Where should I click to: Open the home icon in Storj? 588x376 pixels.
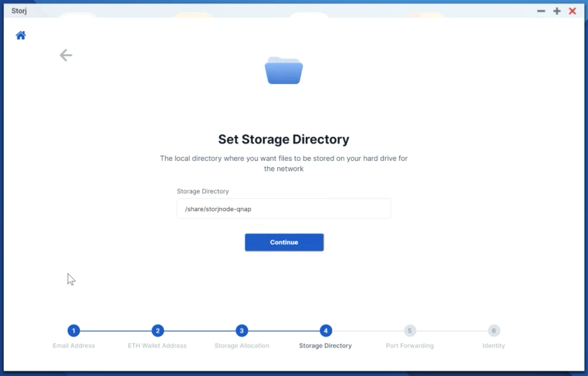(x=21, y=35)
